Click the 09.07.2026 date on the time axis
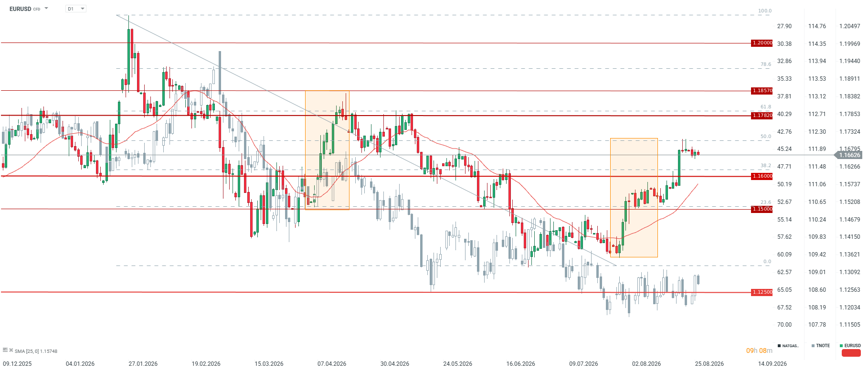868x372 pixels. (x=583, y=364)
